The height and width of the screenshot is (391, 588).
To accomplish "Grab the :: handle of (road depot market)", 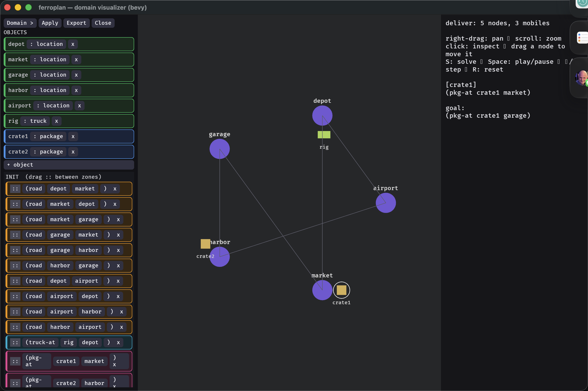I will click(15, 189).
